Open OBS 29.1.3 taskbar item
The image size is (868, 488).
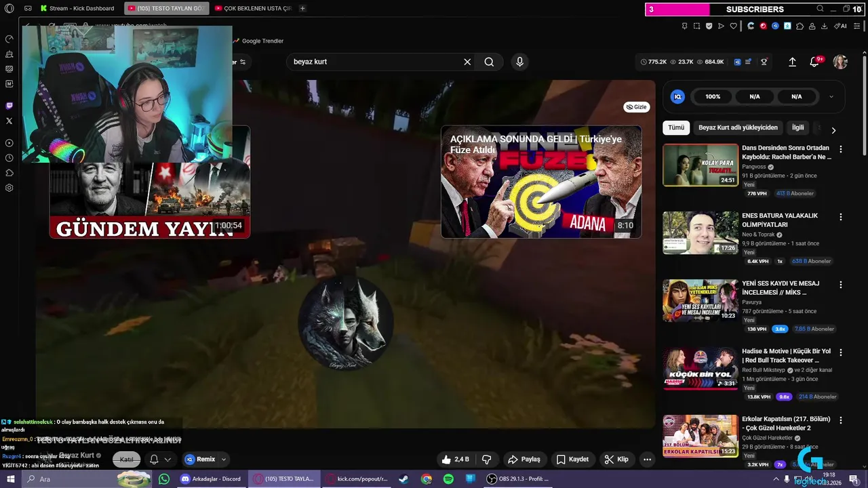(518, 479)
